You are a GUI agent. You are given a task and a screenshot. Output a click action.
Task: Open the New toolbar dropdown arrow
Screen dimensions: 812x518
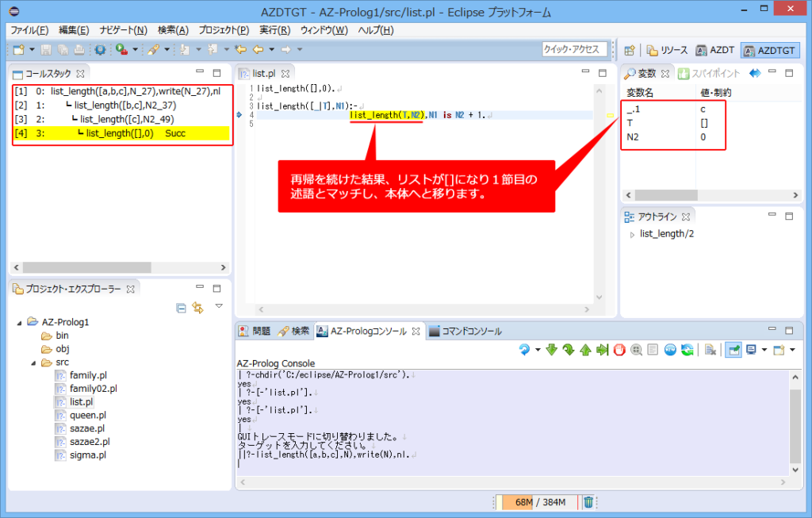(x=32, y=48)
